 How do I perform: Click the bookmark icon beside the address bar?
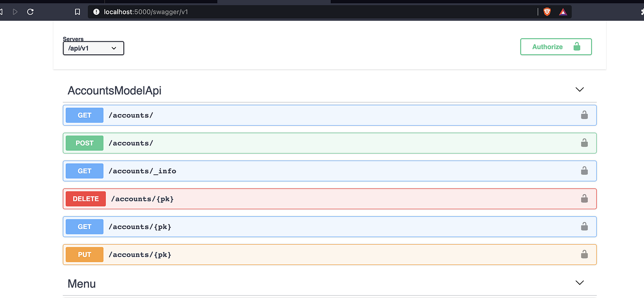(x=78, y=12)
